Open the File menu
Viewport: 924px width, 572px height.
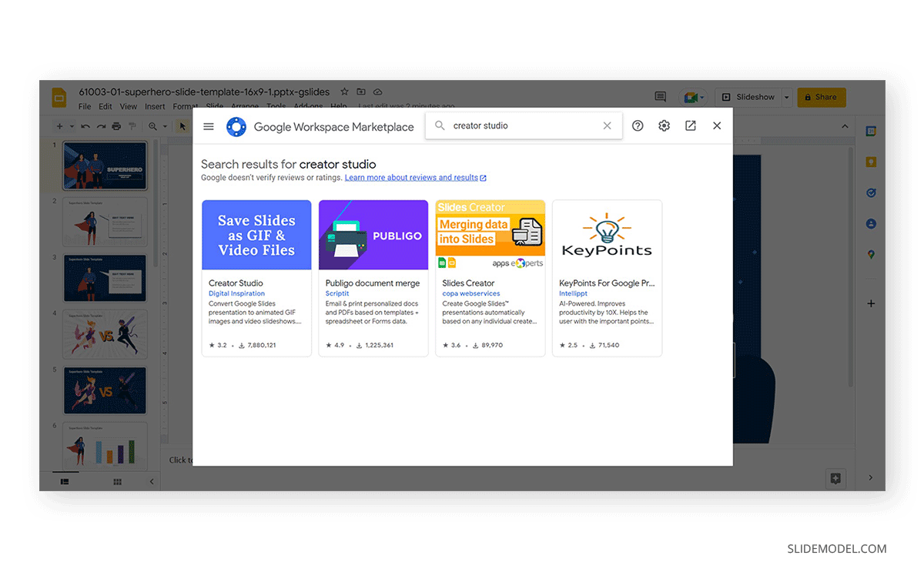(x=85, y=107)
